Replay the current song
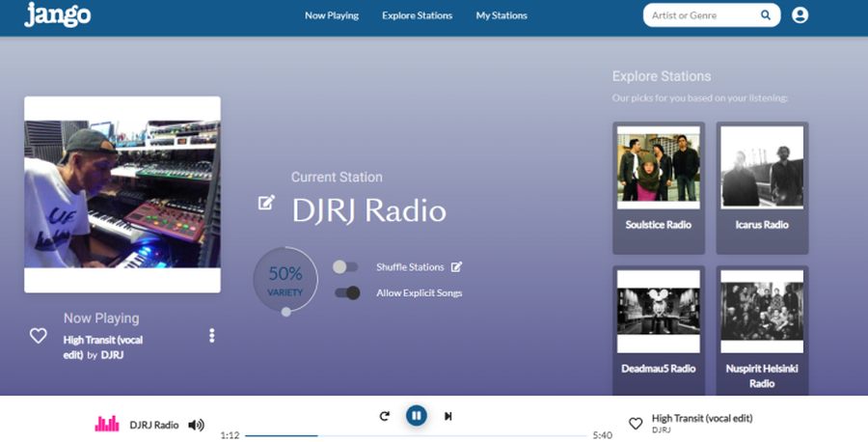The height and width of the screenshot is (442, 868). pos(384,416)
